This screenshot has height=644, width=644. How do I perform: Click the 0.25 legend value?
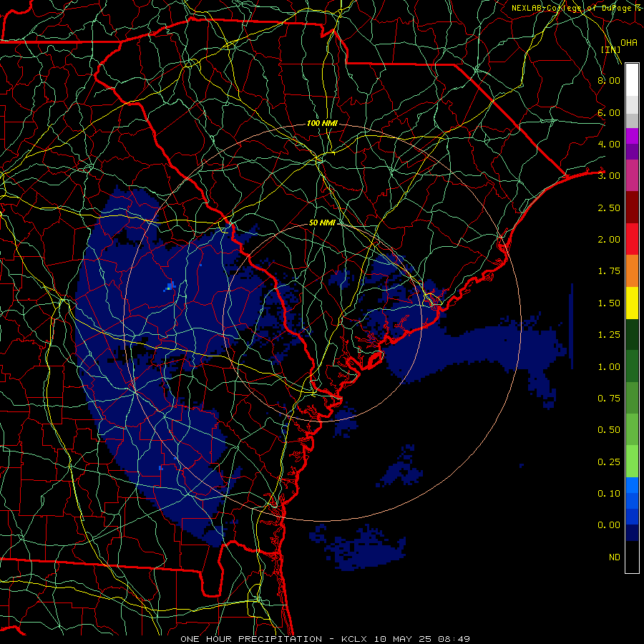click(609, 462)
